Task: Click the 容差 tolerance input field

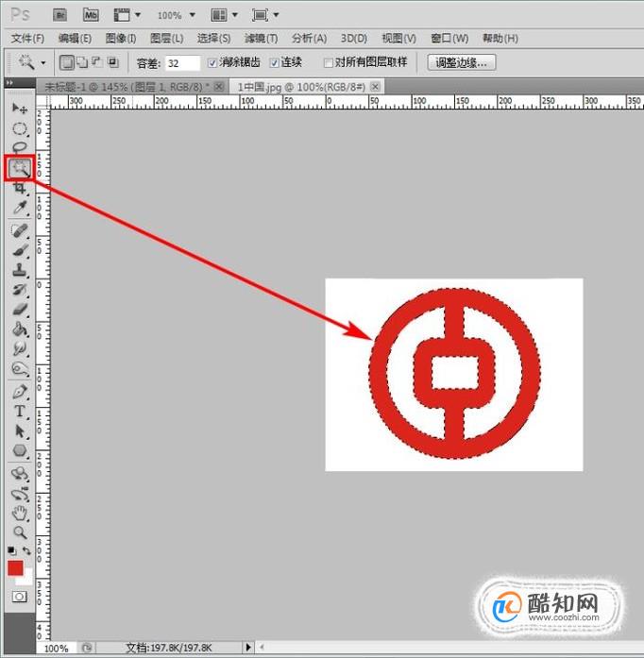Action: pyautogui.click(x=182, y=63)
